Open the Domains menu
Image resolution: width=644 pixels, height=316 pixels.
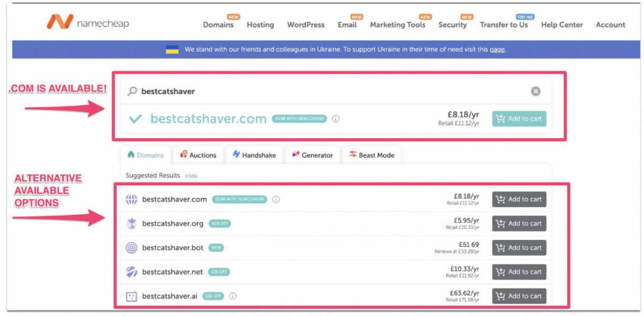218,25
